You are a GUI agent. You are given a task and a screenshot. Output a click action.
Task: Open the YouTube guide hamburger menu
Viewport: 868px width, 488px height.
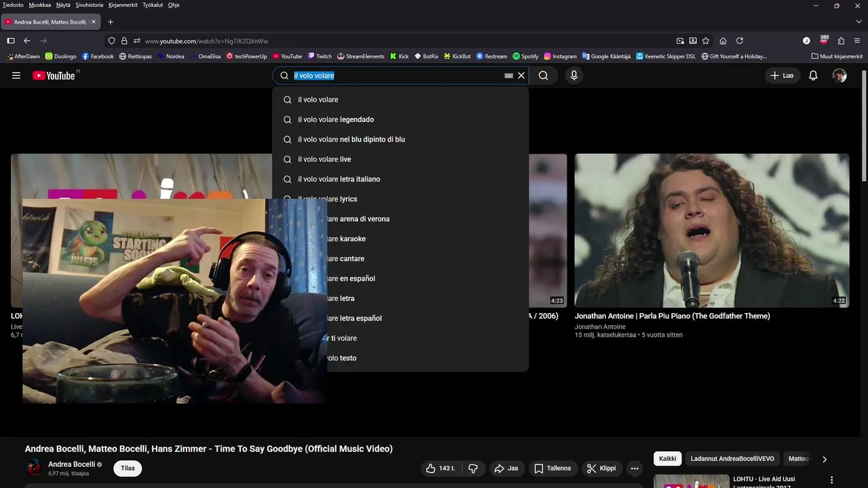16,76
